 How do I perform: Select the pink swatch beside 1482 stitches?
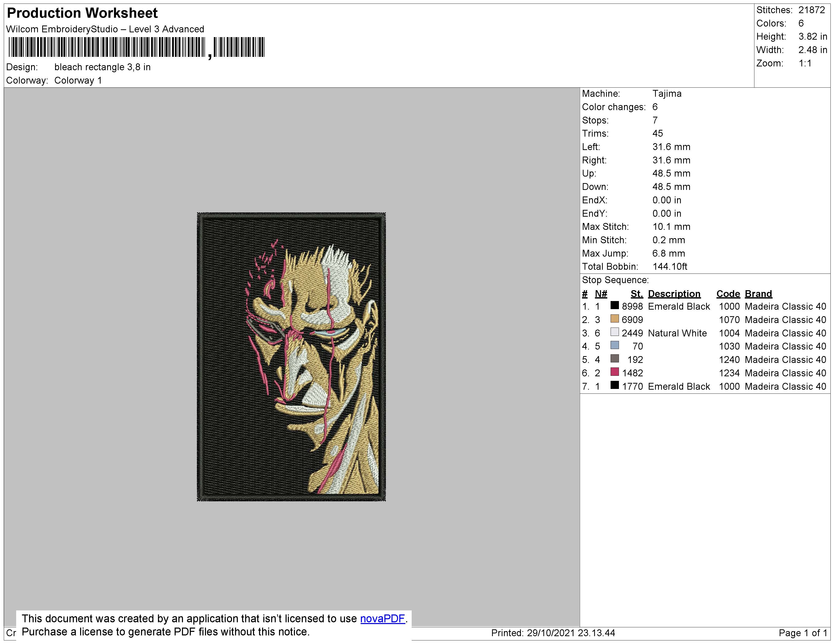pyautogui.click(x=614, y=372)
